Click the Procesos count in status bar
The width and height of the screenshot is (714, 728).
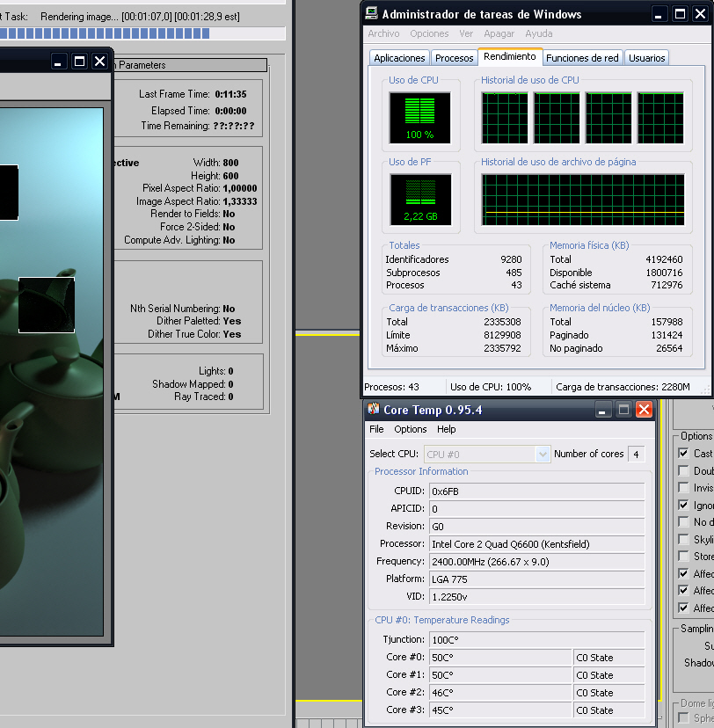(391, 387)
